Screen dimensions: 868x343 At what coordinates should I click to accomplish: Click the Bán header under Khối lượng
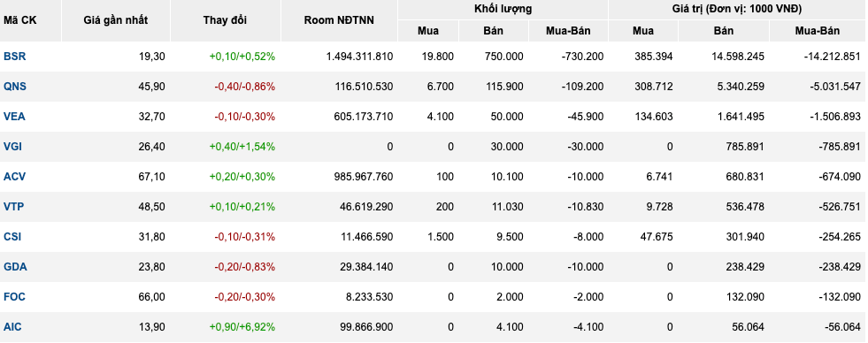(x=493, y=31)
